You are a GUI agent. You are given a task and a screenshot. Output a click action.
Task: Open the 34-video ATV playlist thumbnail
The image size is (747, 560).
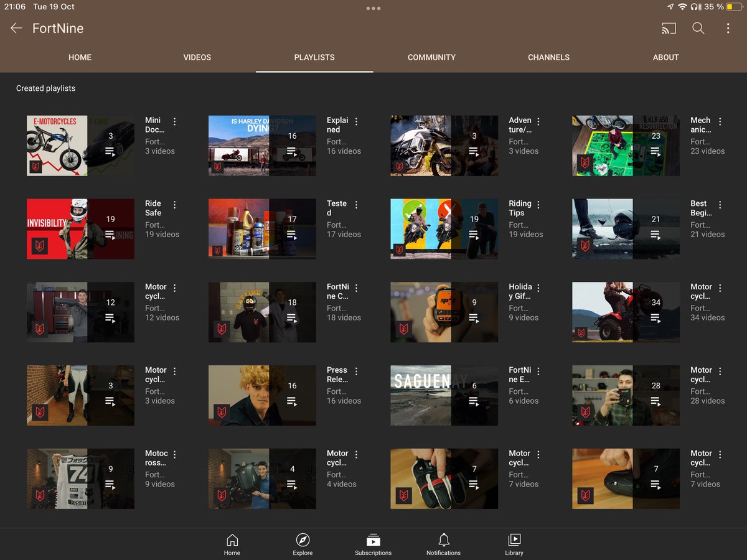coord(626,312)
